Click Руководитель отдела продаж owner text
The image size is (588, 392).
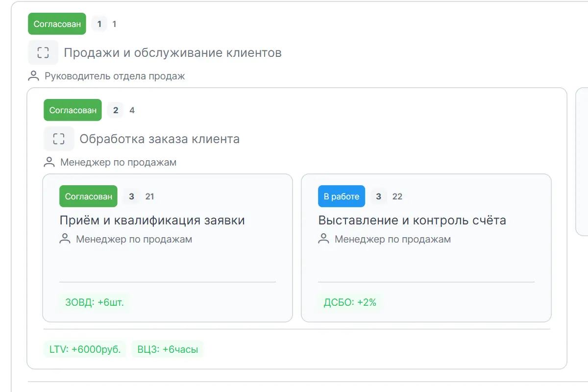[115, 76]
